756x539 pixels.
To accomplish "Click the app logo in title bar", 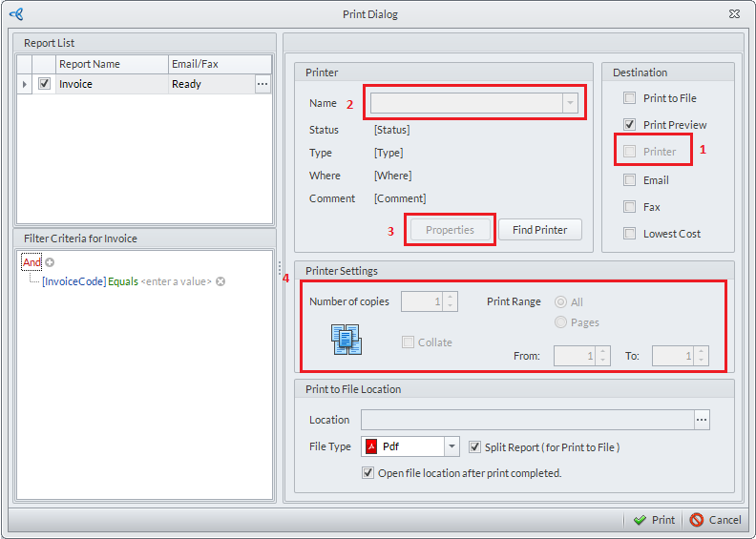I will tap(15, 13).
